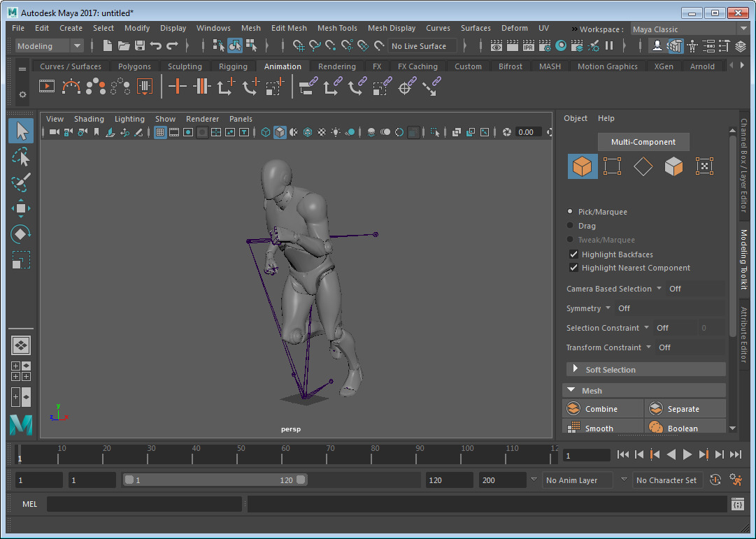Choose the Rotate tool in the toolbox
Viewport: 756px width, 539px height.
[21, 234]
